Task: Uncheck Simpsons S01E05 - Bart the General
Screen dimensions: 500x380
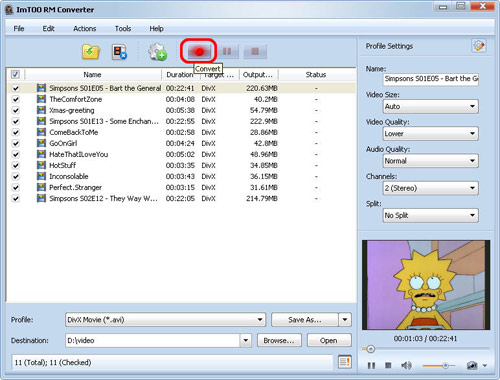Action: 15,88
